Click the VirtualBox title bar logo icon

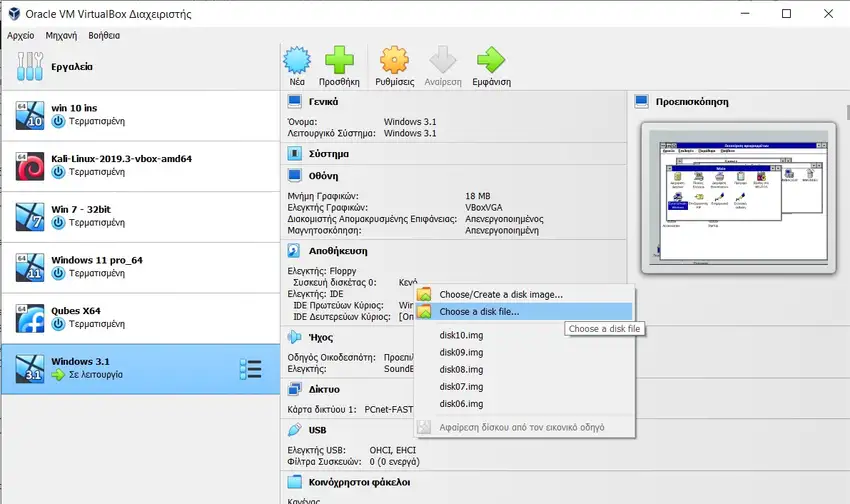[14, 14]
